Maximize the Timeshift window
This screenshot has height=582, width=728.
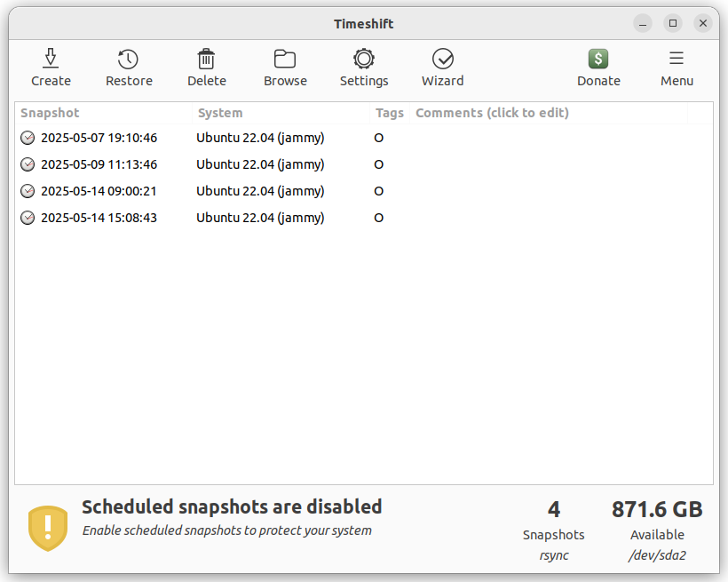(673, 23)
